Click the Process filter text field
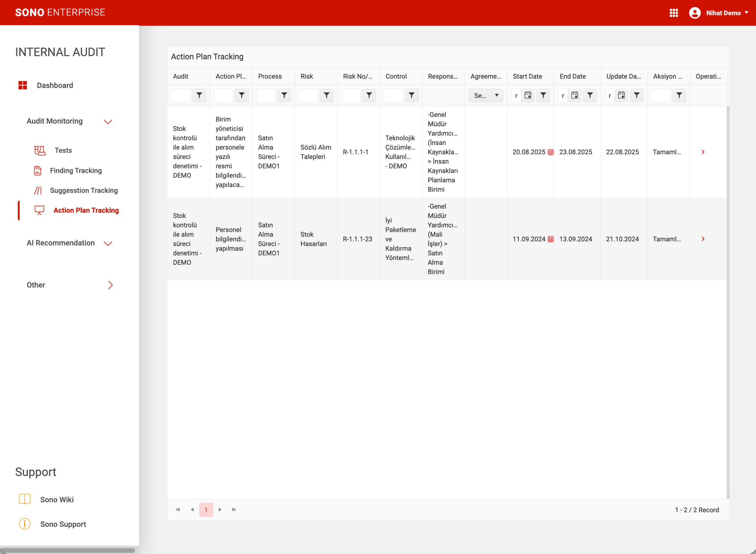The image size is (756, 554). click(265, 95)
